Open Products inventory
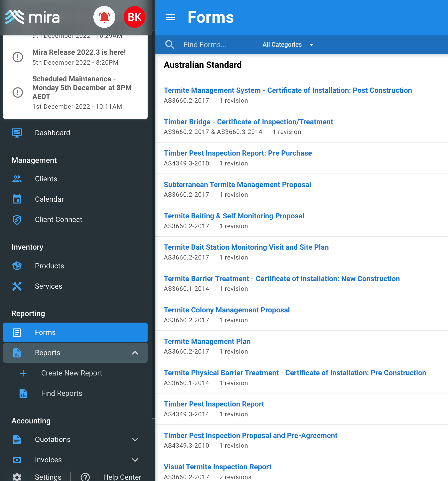The width and height of the screenshot is (448, 481). [75, 266]
